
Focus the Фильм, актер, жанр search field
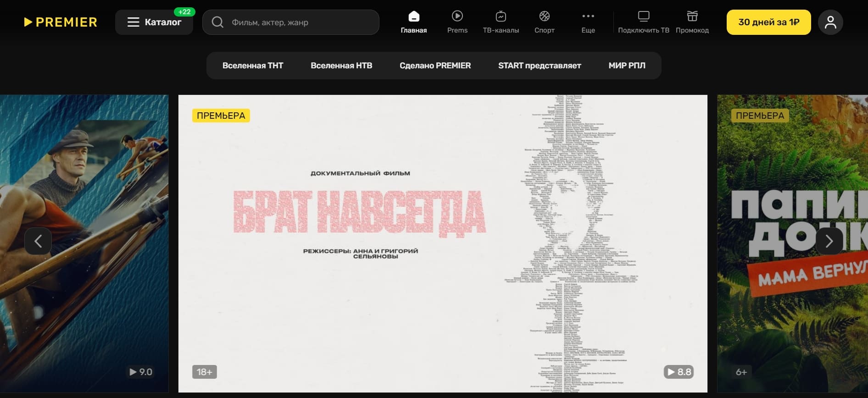[x=291, y=22]
